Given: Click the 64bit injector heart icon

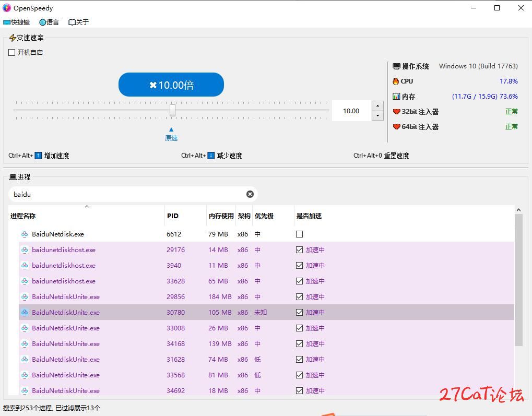Looking at the screenshot, I should click(x=396, y=127).
